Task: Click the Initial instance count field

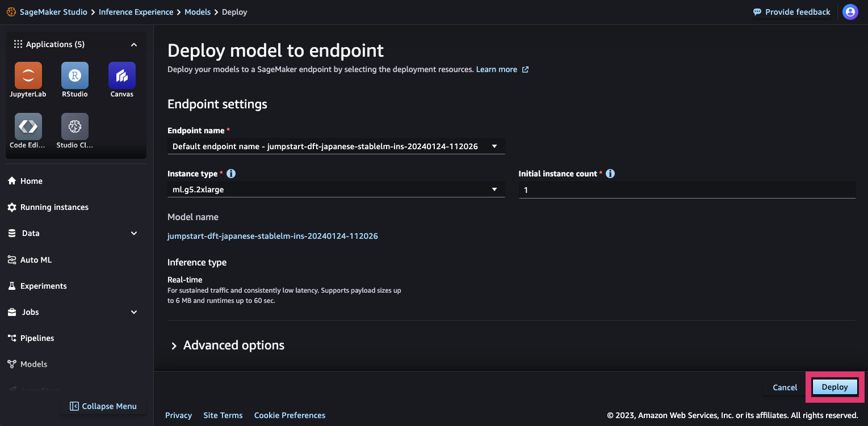Action: [x=687, y=189]
